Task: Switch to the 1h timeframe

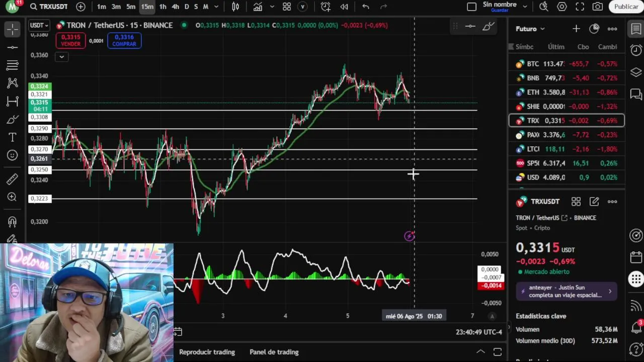Action: pyautogui.click(x=163, y=7)
